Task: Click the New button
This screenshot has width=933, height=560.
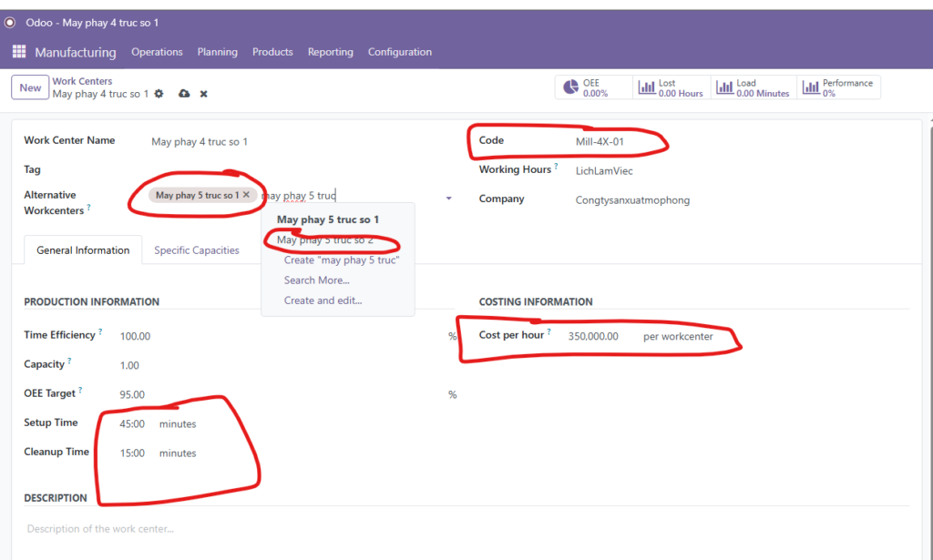Action: [30, 87]
